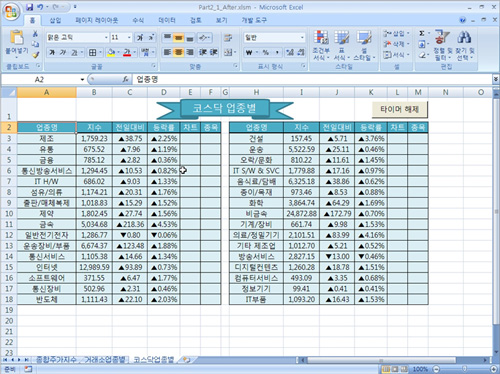
Task: Switch to Page Layout view
Action: (395, 369)
